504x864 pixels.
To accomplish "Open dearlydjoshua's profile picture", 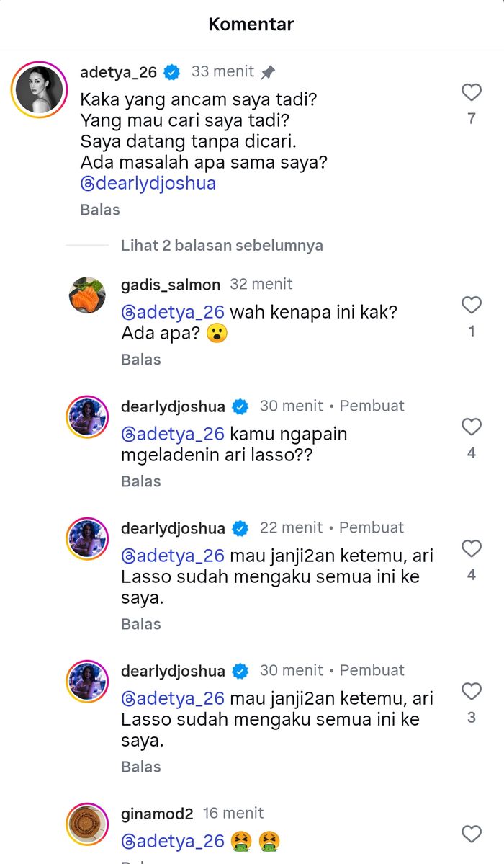I will pyautogui.click(x=86, y=417).
